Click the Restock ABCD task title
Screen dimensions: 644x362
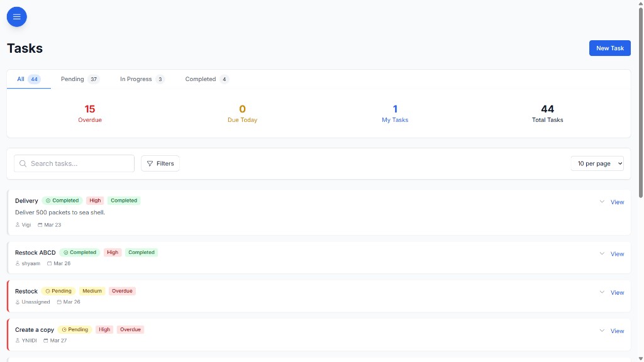click(x=35, y=253)
